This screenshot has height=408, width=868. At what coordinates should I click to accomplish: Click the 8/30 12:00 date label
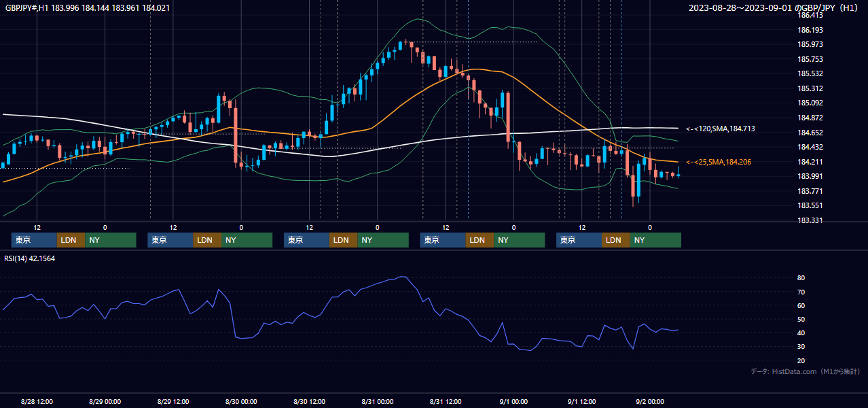click(x=309, y=401)
